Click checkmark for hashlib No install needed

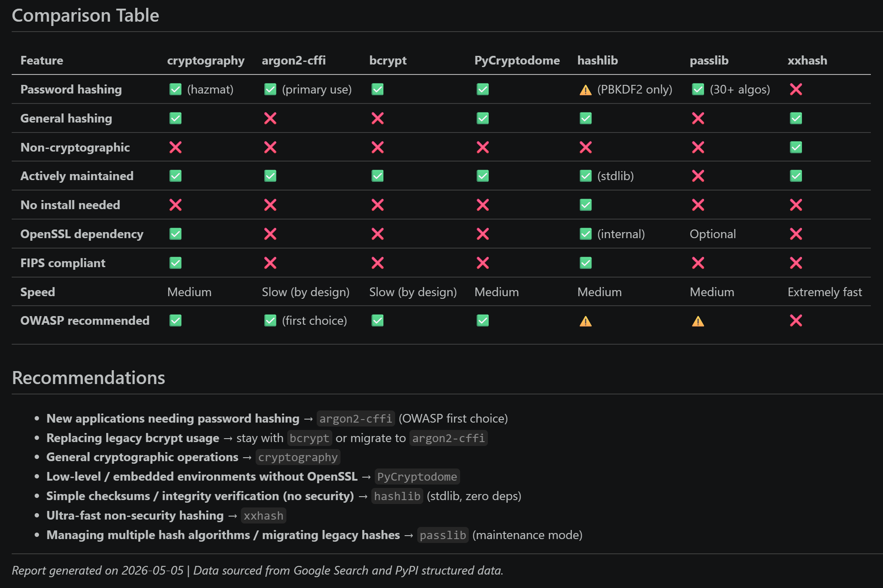[585, 205]
